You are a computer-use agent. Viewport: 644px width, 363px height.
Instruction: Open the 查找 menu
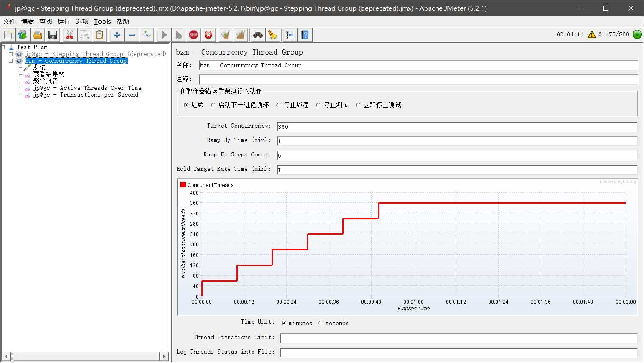click(x=46, y=22)
